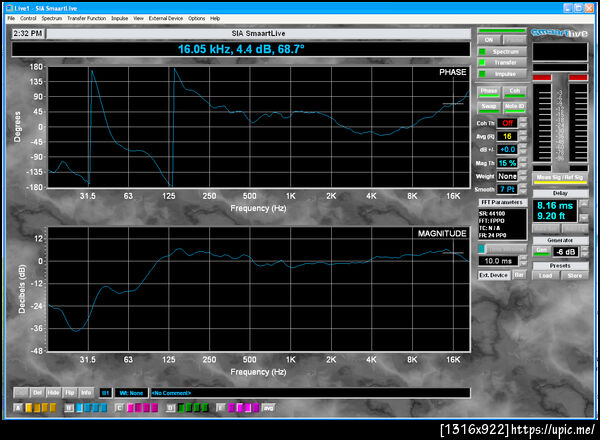Toggle the Swap button
Image resolution: width=600 pixels, height=440 pixels.
pyautogui.click(x=489, y=107)
